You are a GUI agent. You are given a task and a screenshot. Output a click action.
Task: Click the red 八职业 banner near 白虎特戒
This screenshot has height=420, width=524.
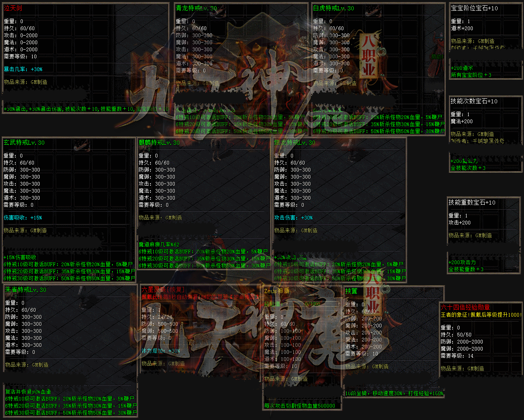369,56
